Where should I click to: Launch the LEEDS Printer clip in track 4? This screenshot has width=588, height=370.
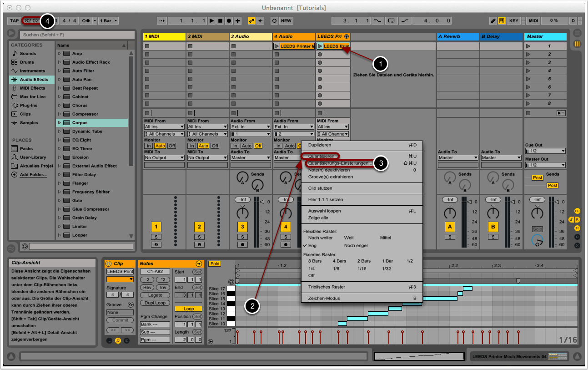pos(276,46)
